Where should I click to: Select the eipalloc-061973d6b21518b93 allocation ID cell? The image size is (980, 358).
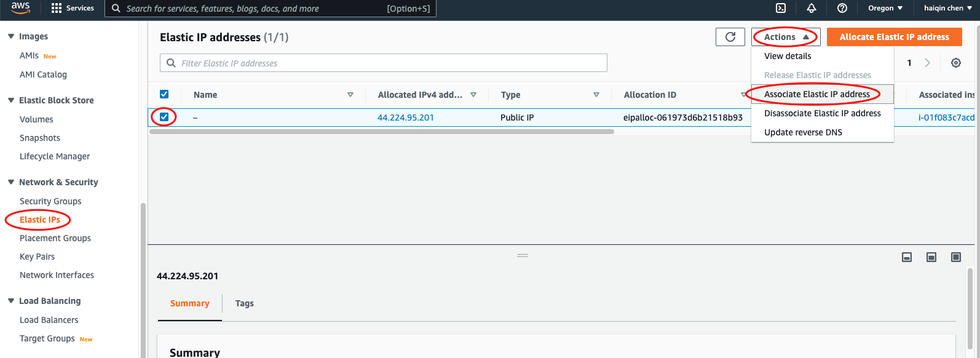click(x=683, y=117)
